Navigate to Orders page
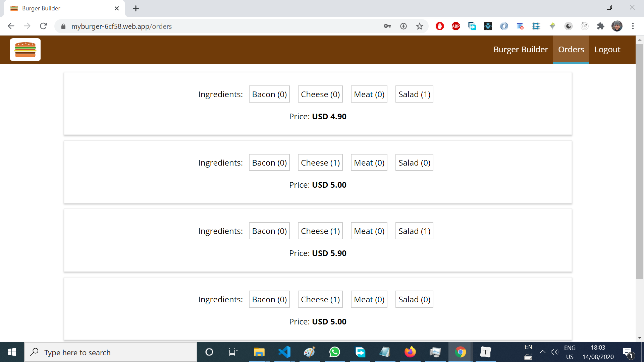The height and width of the screenshot is (362, 644). click(571, 50)
